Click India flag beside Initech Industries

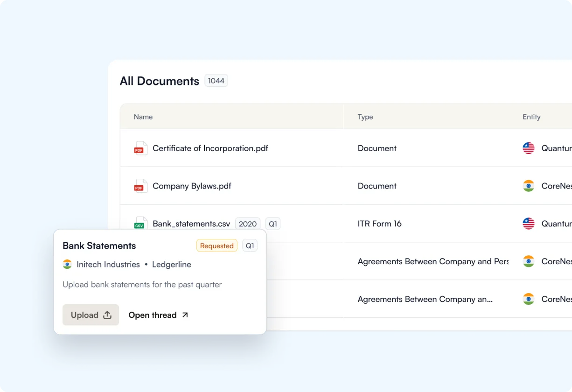(67, 265)
